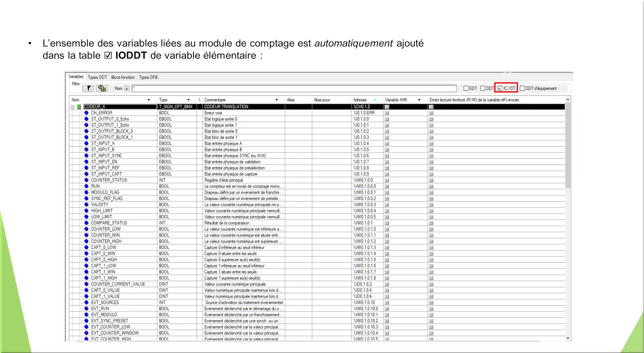Click the Alias pour column header

click(322, 100)
